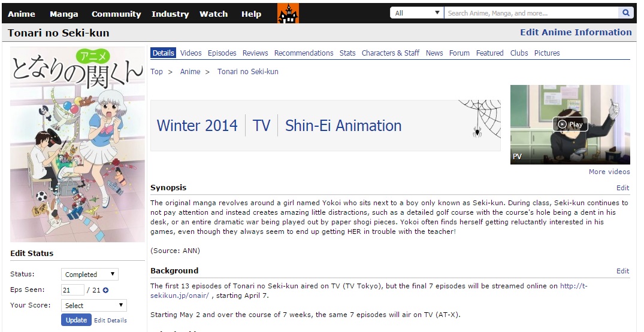Switch to the Videos tab
Screen dimensions: 644x332
(x=191, y=53)
